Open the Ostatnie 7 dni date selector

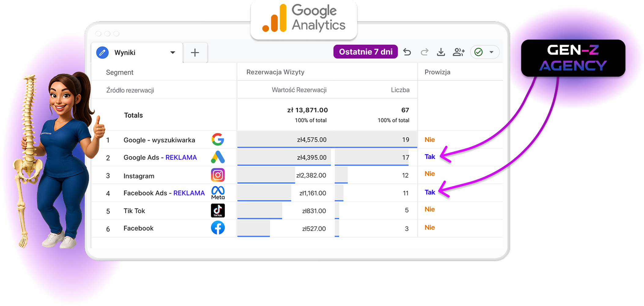coord(365,51)
